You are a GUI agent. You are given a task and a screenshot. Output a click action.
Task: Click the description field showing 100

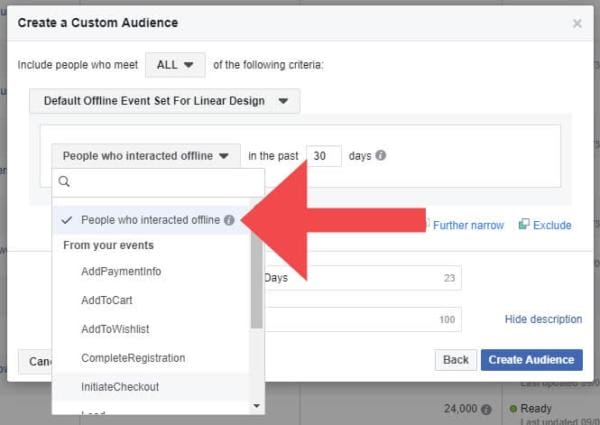pyautogui.click(x=363, y=319)
